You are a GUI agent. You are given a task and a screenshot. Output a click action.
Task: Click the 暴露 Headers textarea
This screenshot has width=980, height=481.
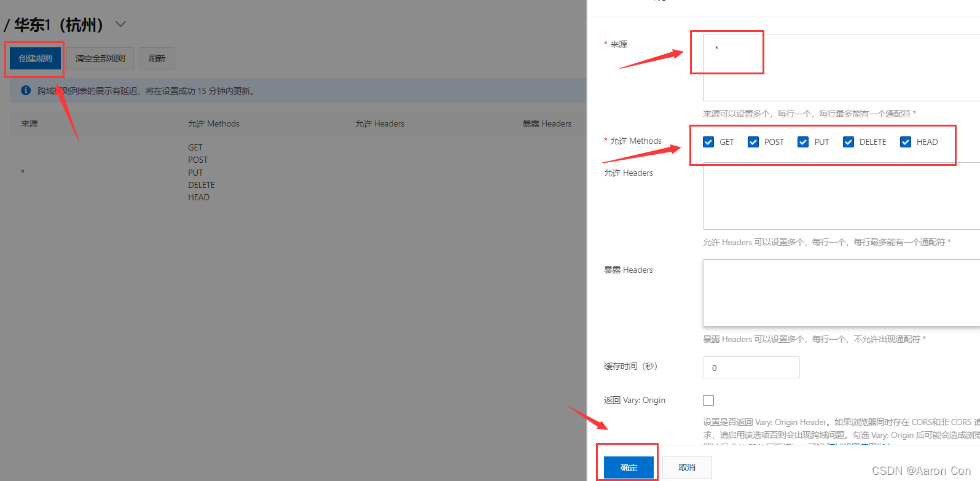coord(841,293)
